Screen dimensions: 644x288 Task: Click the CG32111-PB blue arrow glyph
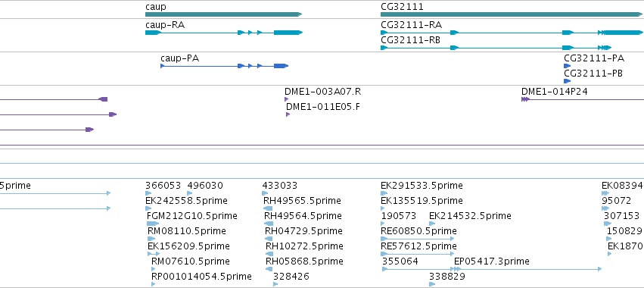tap(568, 81)
